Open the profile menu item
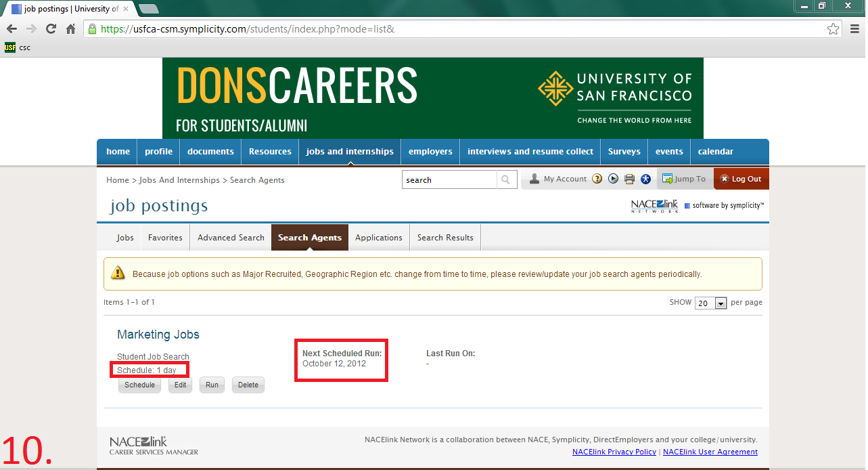Viewport: 868px width, 470px height. (158, 152)
